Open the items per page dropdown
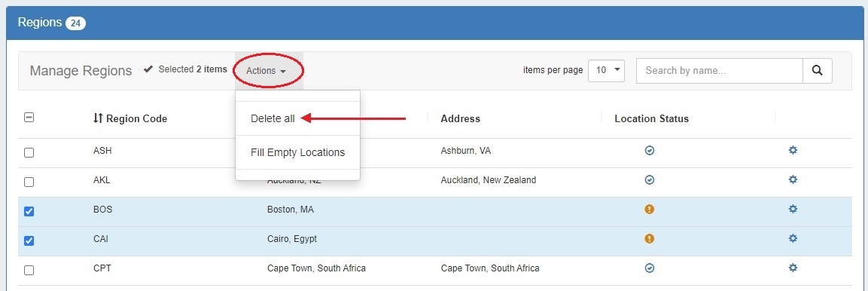This screenshot has height=291, width=868. [606, 70]
